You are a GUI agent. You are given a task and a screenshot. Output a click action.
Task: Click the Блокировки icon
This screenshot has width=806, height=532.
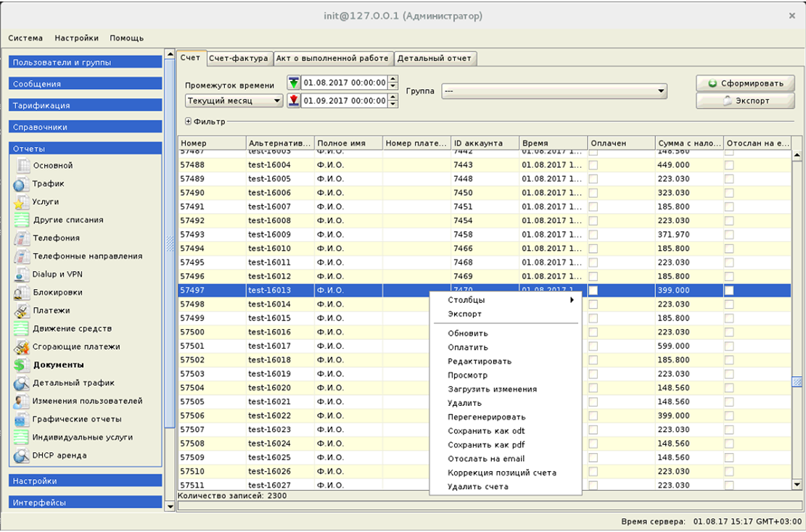pos(21,292)
